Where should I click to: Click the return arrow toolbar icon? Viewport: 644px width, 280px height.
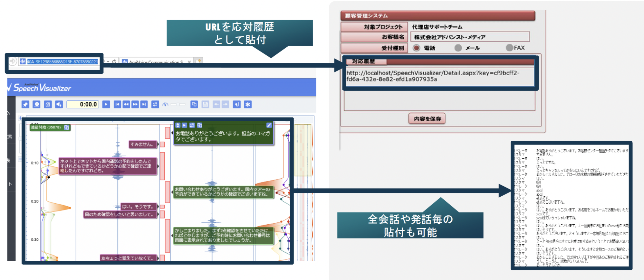click(236, 104)
